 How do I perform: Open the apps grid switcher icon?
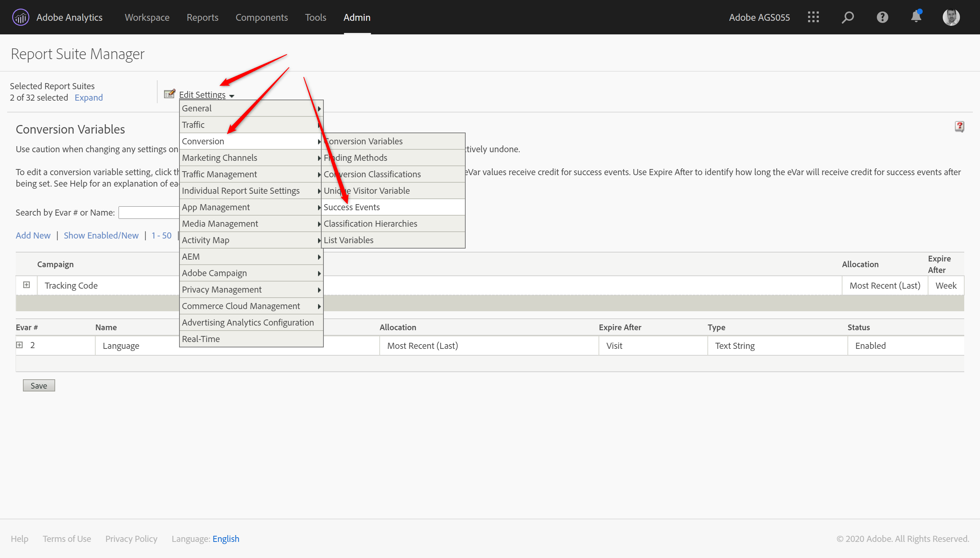click(813, 17)
